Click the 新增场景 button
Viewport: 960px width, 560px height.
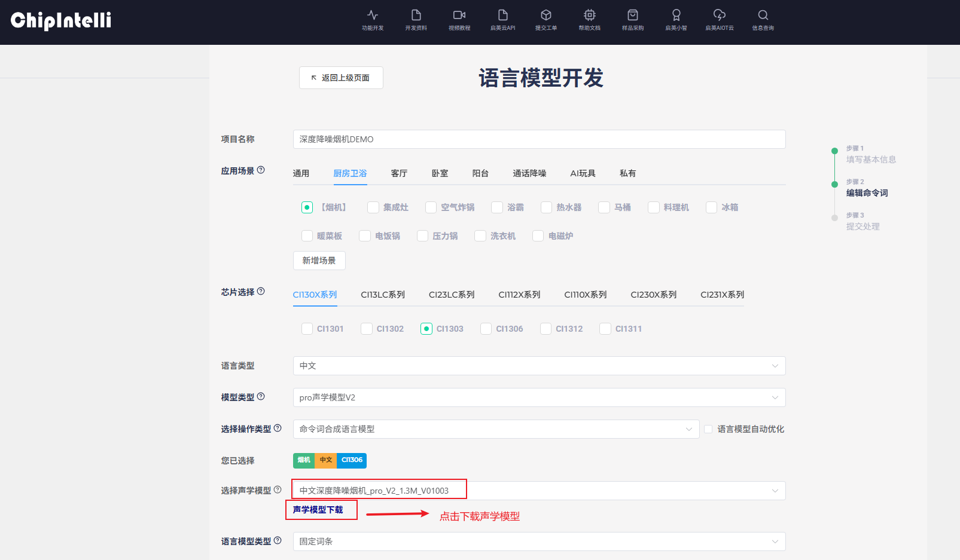tap(319, 261)
